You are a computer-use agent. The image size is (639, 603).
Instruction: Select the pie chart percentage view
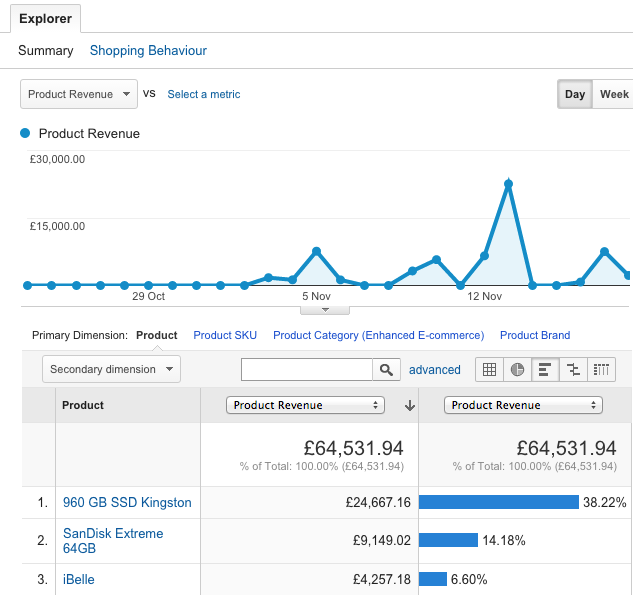pos(517,370)
